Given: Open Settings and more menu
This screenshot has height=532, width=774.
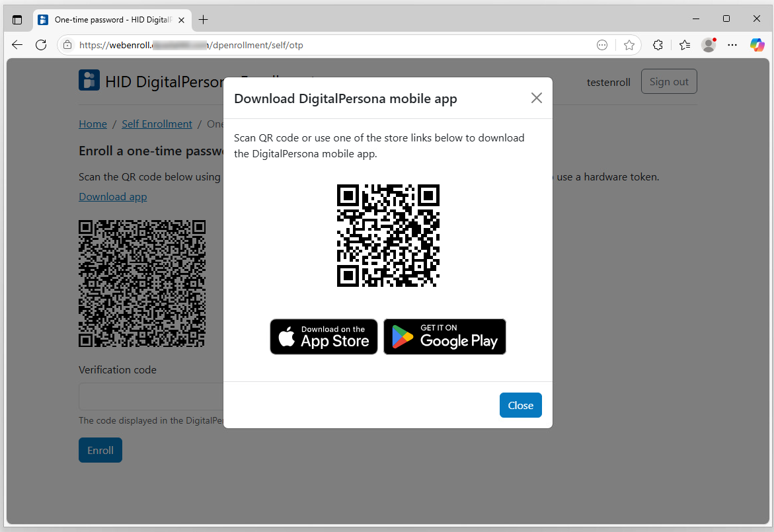Looking at the screenshot, I should click(732, 45).
